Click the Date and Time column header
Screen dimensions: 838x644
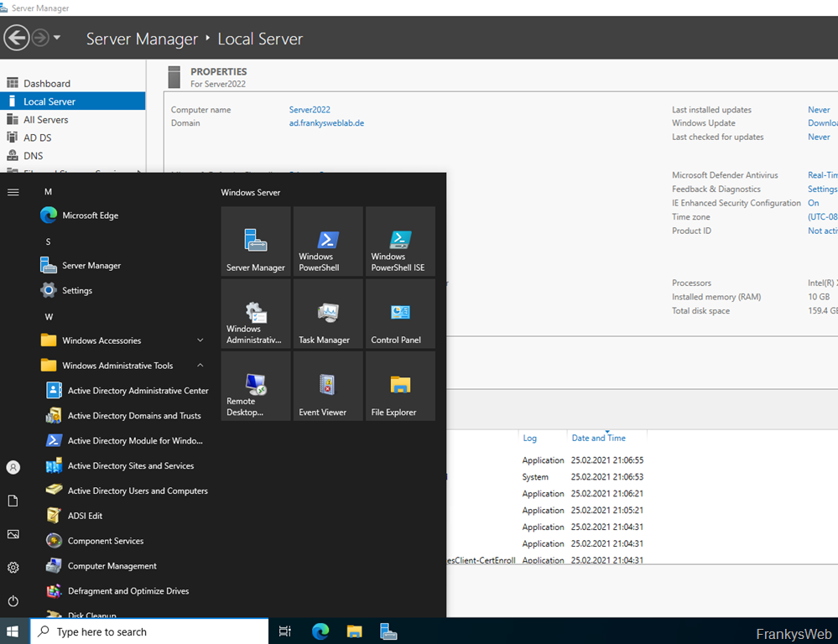point(598,438)
